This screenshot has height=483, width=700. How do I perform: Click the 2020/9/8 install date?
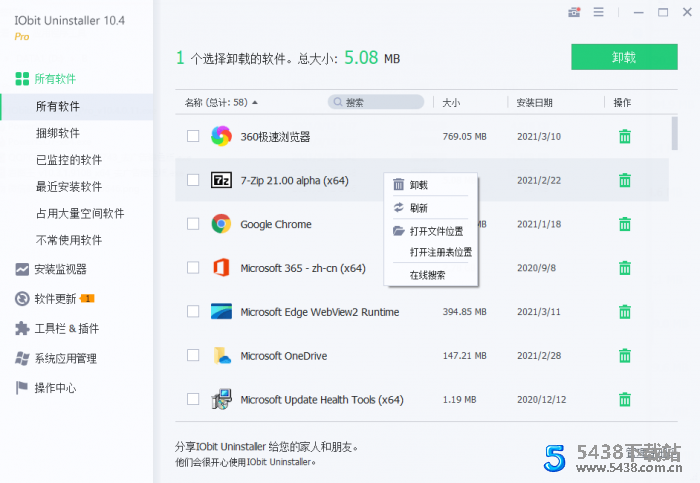[537, 268]
